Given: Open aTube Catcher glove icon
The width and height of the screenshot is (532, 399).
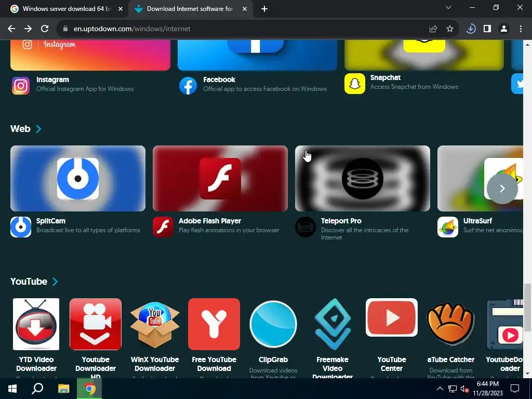Looking at the screenshot, I should [450, 324].
